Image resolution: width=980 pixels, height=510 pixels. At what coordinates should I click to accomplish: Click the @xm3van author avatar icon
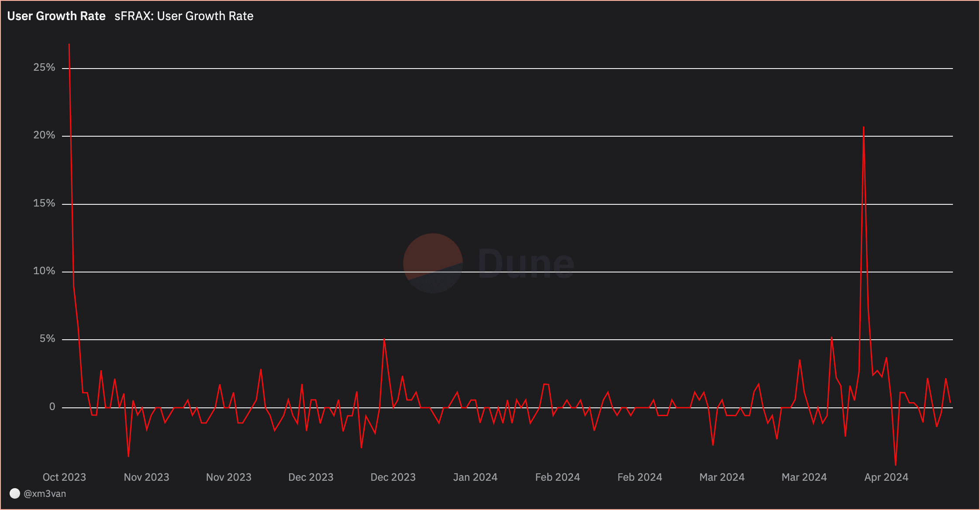15,493
